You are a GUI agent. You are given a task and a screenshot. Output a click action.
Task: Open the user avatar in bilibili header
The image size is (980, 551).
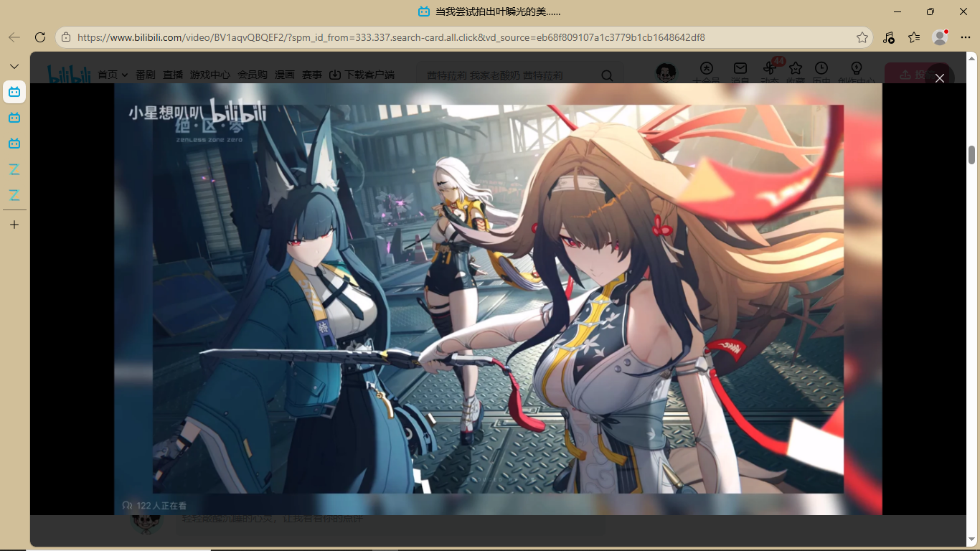click(x=666, y=73)
